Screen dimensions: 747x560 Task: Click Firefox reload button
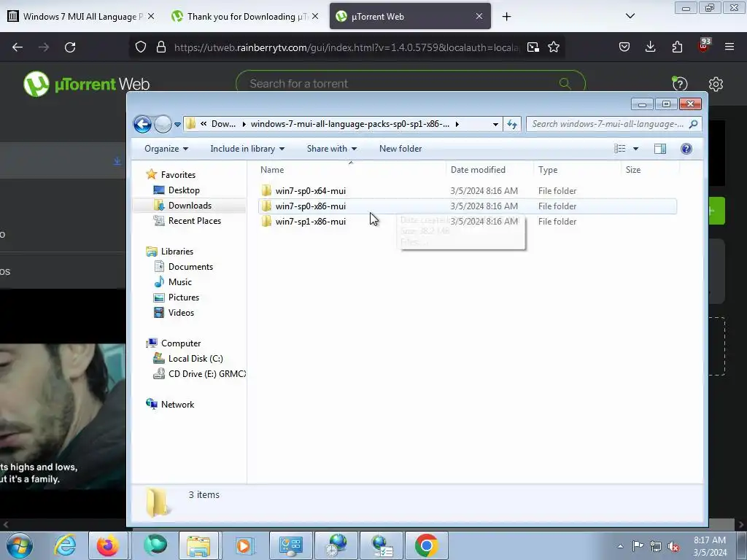(70, 47)
